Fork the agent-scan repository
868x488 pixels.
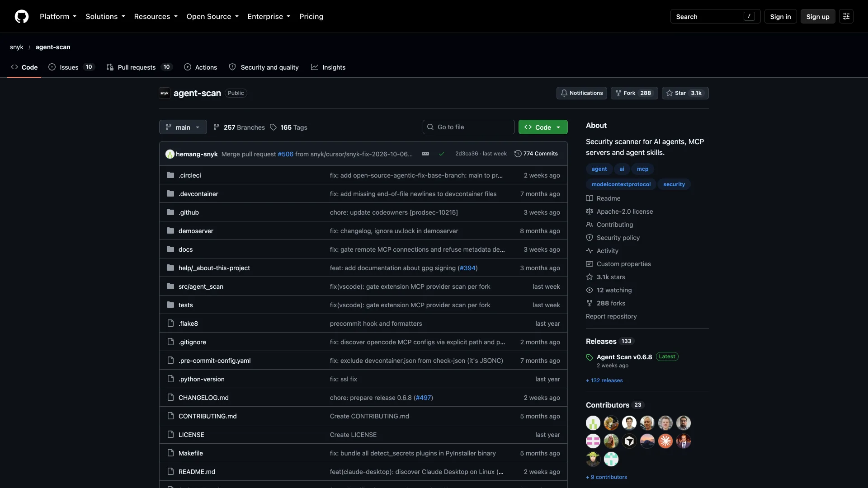point(634,93)
